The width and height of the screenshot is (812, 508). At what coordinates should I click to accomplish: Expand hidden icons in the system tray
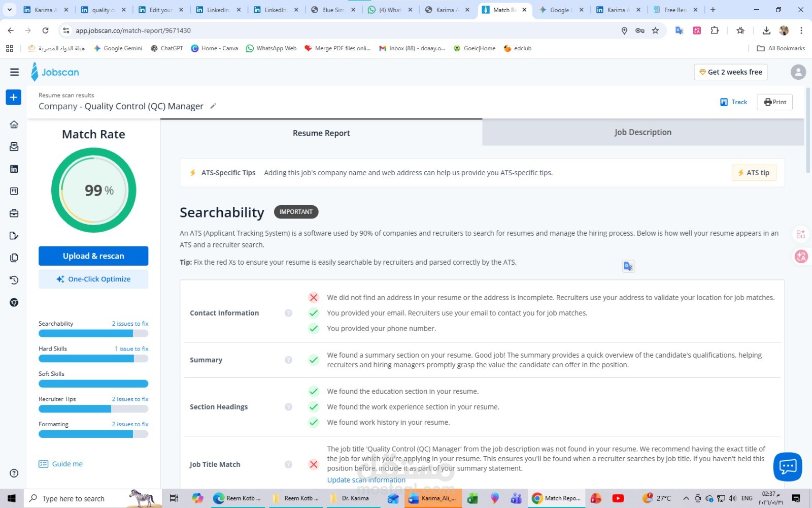[x=686, y=498]
